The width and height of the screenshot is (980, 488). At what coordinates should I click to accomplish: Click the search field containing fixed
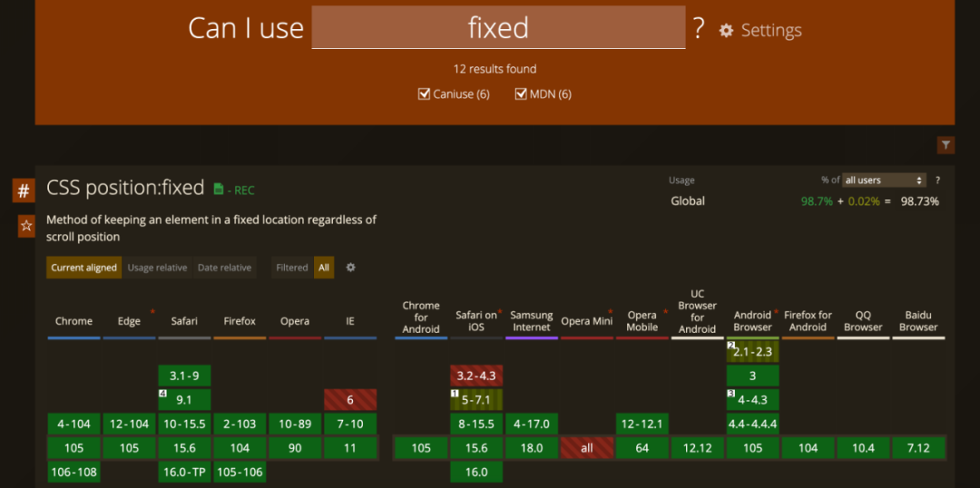(x=498, y=27)
